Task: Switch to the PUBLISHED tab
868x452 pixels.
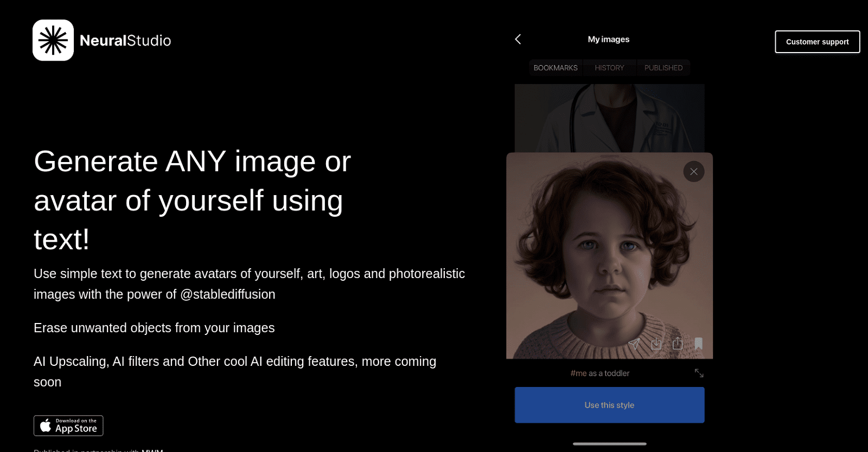Action: point(663,68)
